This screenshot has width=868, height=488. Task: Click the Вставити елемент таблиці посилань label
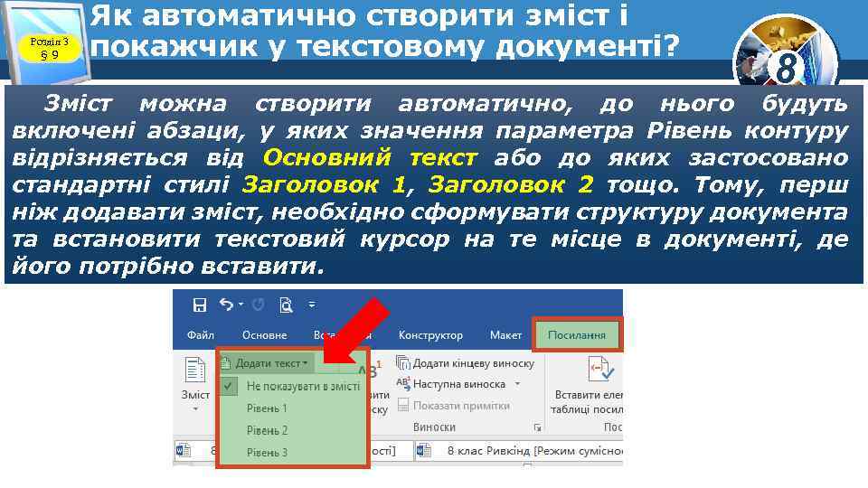point(588,402)
